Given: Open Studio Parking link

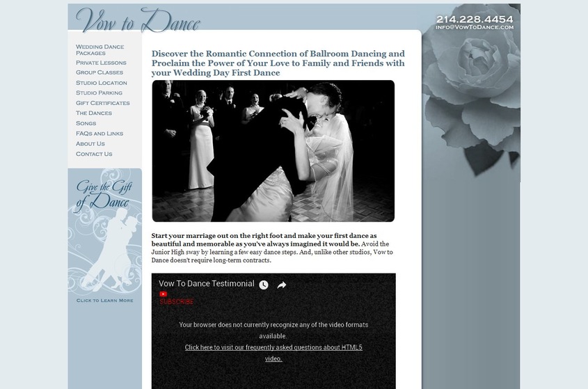Looking at the screenshot, I should pyautogui.click(x=99, y=93).
